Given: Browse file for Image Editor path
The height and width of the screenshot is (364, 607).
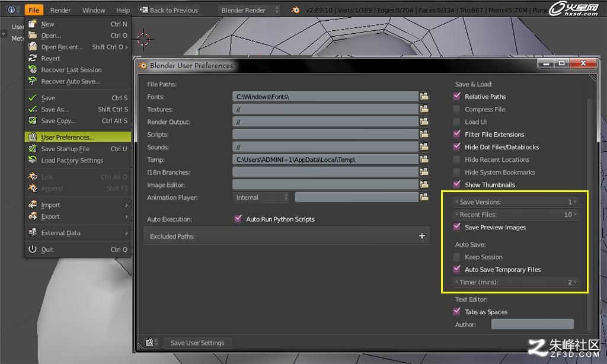Looking at the screenshot, I should click(x=424, y=185).
